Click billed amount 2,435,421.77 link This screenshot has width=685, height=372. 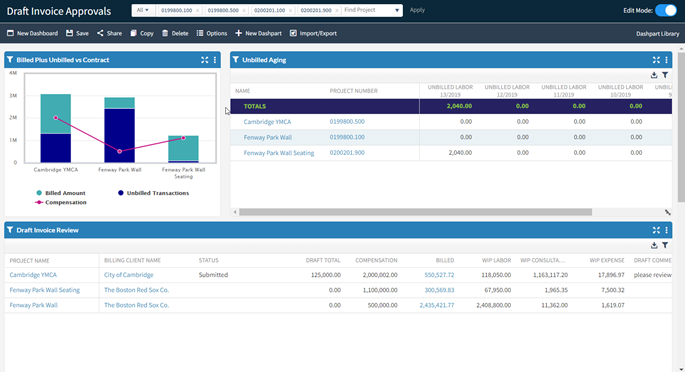[436, 305]
